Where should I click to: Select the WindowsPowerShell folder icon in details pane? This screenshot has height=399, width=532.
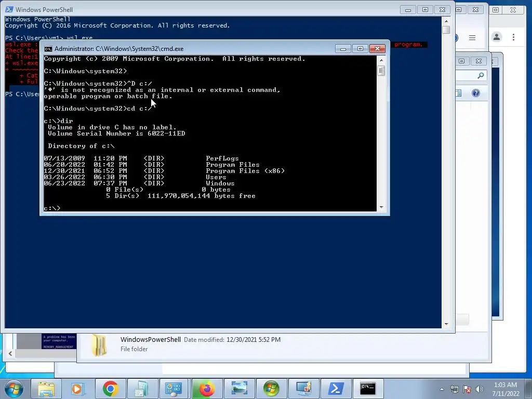tap(99, 345)
